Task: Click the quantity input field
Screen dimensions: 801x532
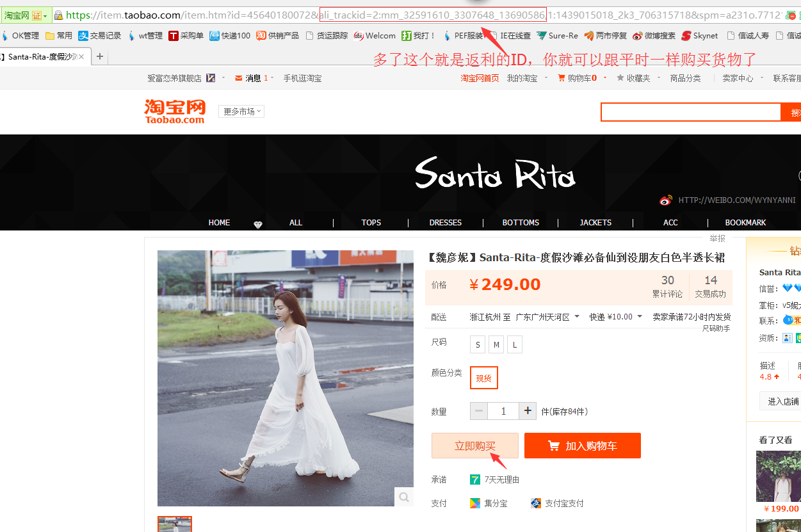Action: tap(503, 411)
